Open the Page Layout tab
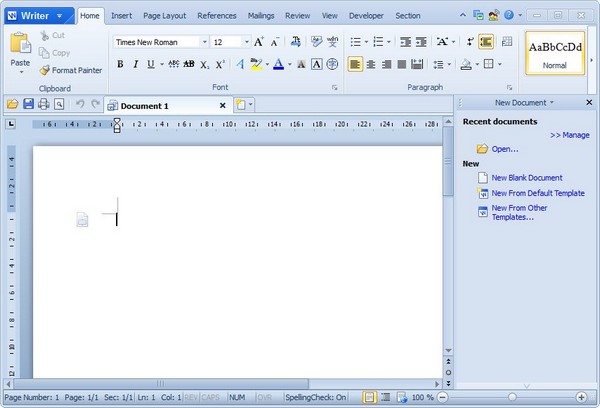Image resolution: width=600 pixels, height=408 pixels. coord(165,16)
